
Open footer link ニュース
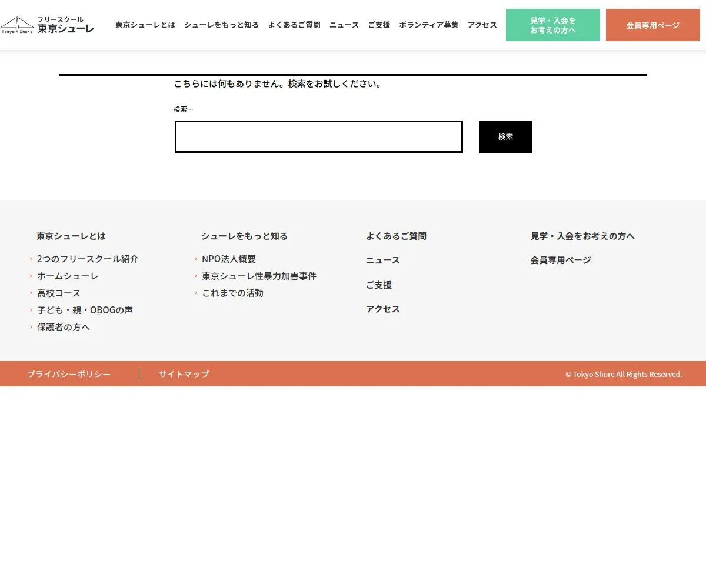(383, 260)
